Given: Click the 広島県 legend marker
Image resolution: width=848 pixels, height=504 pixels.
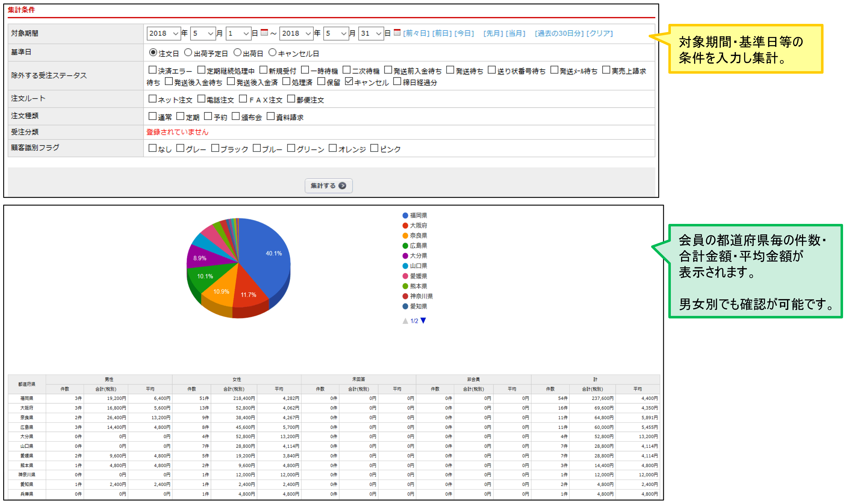Looking at the screenshot, I should (405, 245).
